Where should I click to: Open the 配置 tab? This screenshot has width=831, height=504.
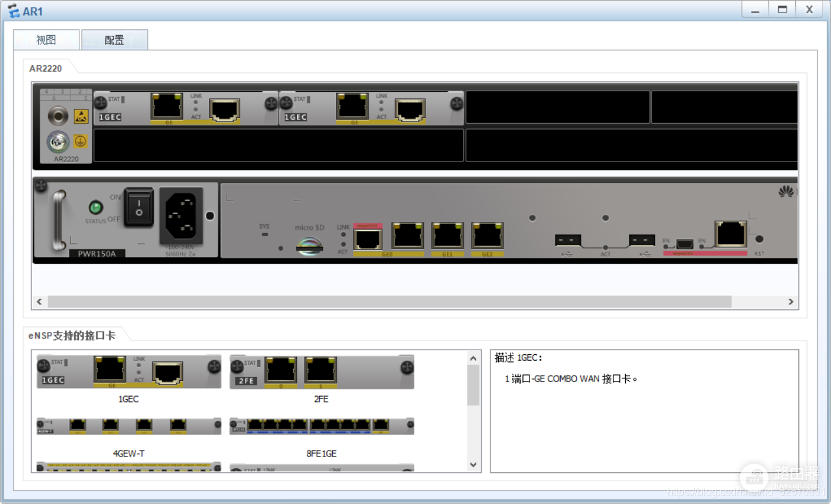[x=115, y=40]
